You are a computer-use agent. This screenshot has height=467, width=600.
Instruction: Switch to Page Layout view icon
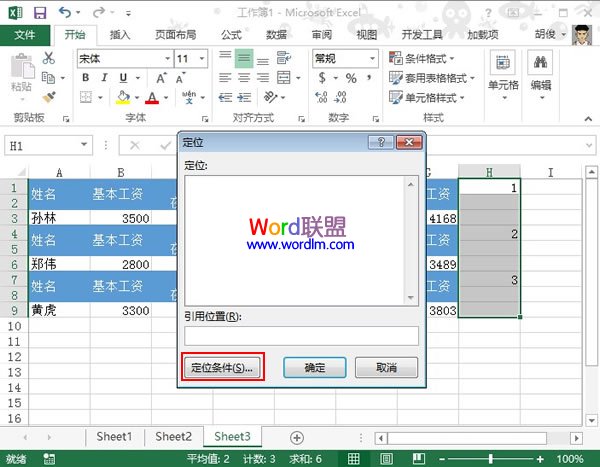click(386, 458)
